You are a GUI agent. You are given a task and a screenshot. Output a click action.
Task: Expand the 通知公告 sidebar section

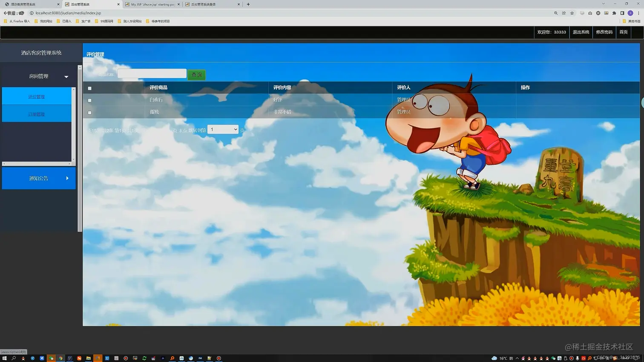coord(39,178)
